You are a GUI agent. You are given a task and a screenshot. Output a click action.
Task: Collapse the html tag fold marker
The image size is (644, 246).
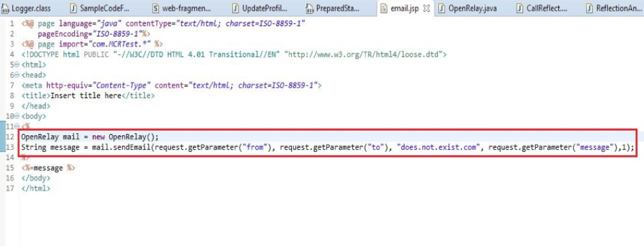(17, 65)
